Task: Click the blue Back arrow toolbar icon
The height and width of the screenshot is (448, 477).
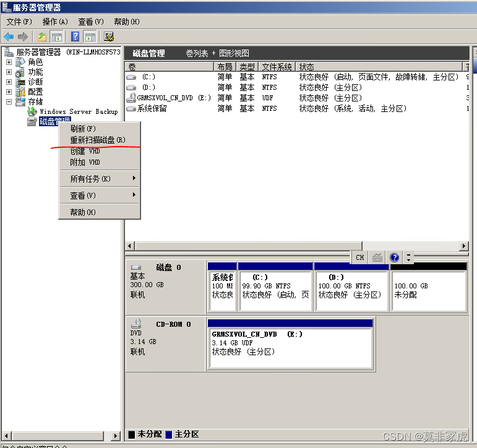Action: click(x=9, y=37)
